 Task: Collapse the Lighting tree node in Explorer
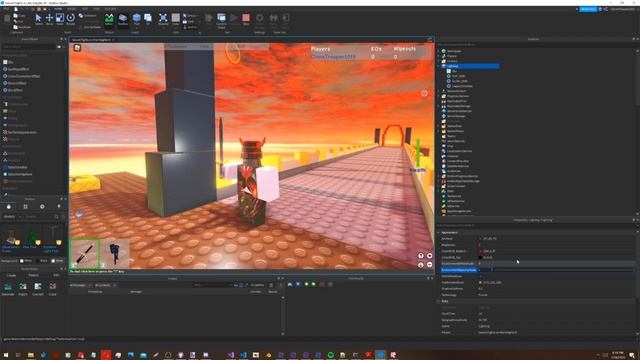439,66
